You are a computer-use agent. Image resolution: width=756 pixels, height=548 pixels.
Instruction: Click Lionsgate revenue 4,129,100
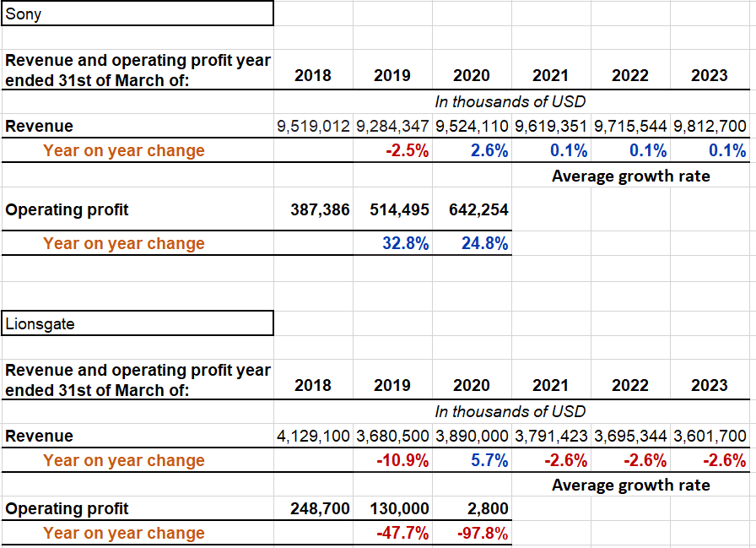click(x=313, y=436)
